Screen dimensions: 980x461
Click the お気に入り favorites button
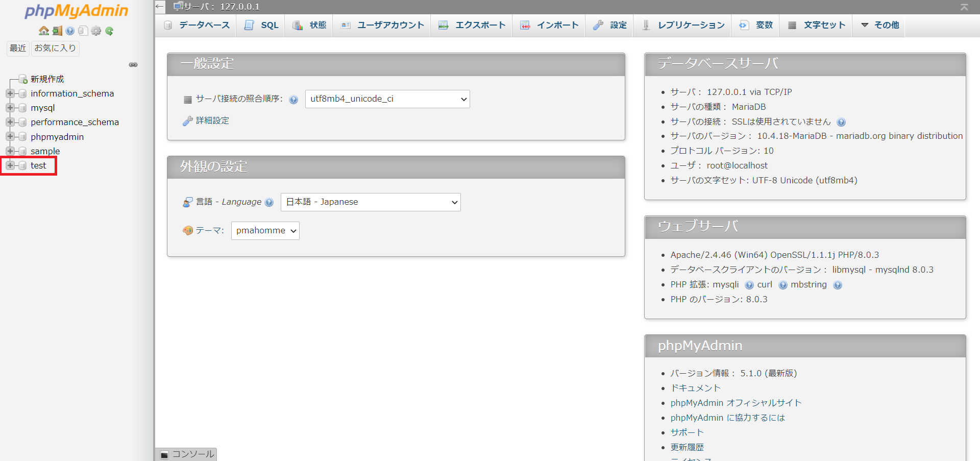click(x=55, y=48)
